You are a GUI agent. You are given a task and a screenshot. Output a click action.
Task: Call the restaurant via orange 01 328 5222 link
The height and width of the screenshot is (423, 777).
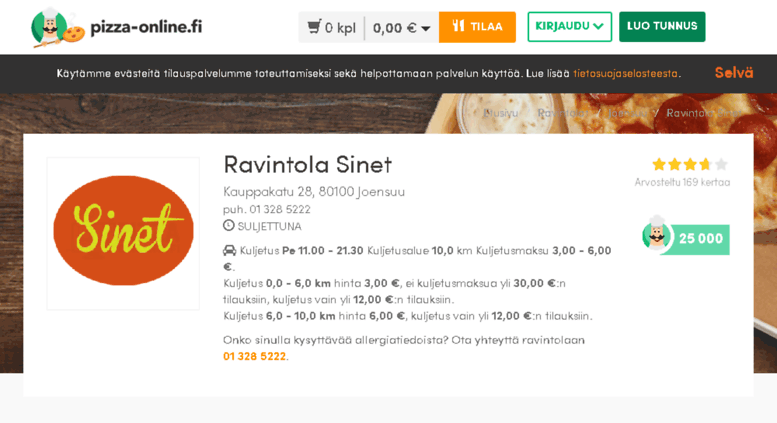pos(254,357)
